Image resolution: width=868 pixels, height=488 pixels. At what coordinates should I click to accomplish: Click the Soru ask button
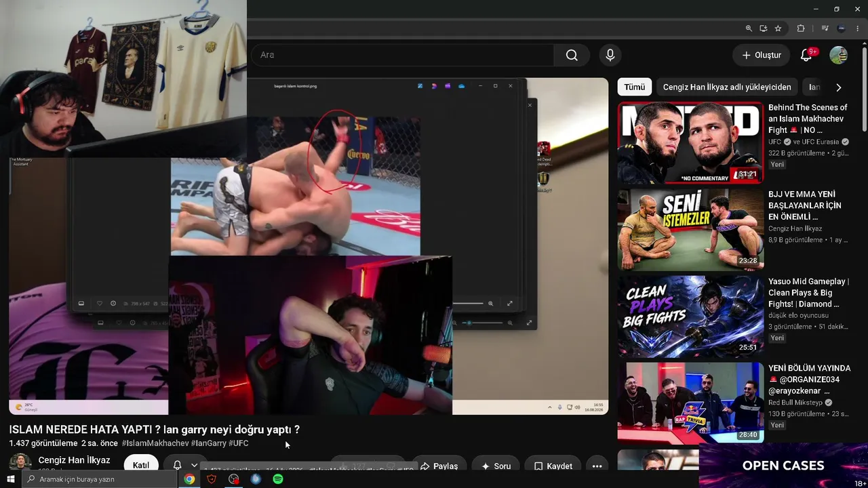pos(496,466)
